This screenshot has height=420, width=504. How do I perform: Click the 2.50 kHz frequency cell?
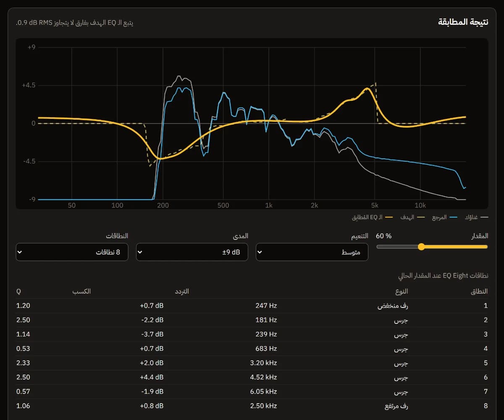tap(264, 406)
